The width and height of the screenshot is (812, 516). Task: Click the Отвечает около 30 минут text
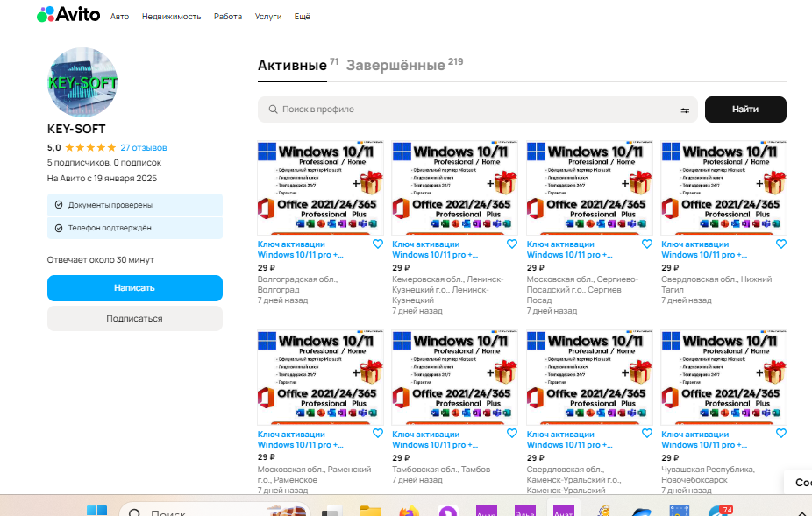pyautogui.click(x=101, y=260)
